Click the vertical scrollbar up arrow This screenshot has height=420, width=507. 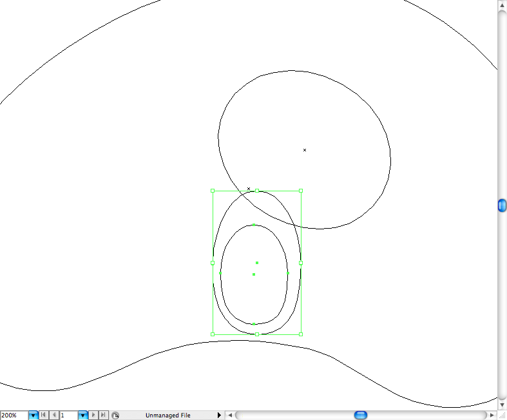point(502,5)
